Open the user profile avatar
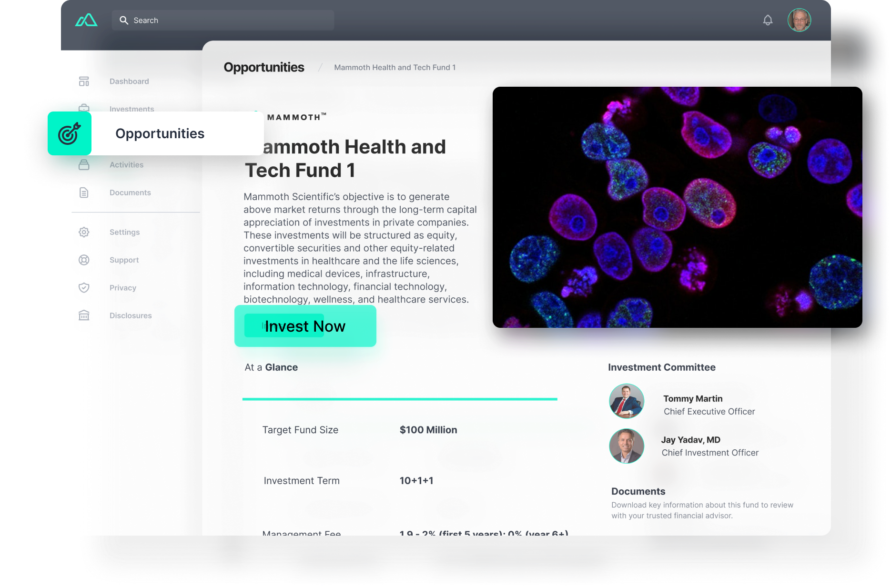 [x=799, y=20]
